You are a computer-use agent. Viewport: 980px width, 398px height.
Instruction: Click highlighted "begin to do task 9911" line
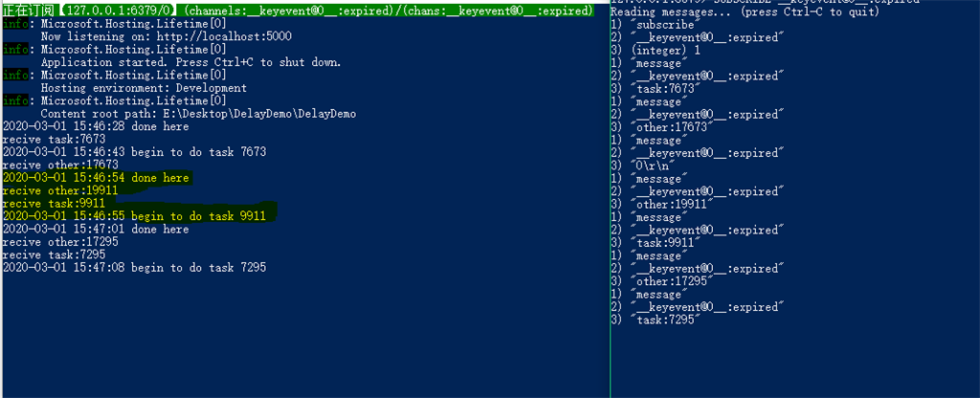(x=134, y=216)
